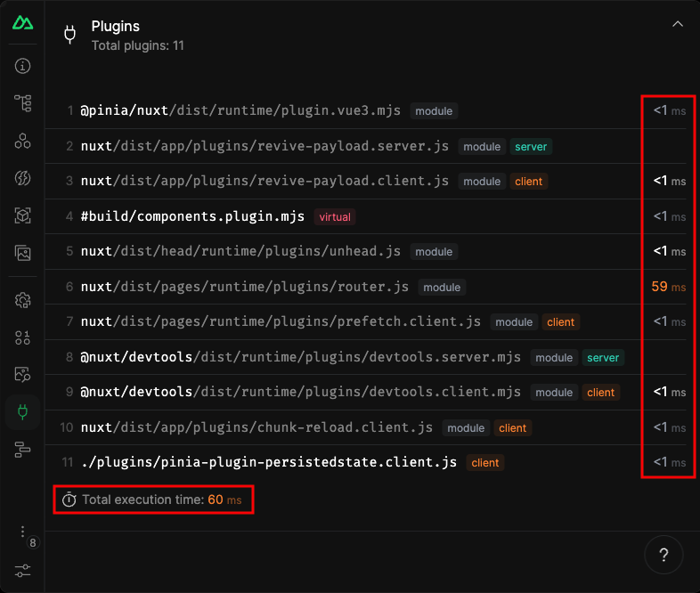This screenshot has height=593, width=700.
Task: Open revive-payload.client.js plugin path
Action: coord(265,181)
